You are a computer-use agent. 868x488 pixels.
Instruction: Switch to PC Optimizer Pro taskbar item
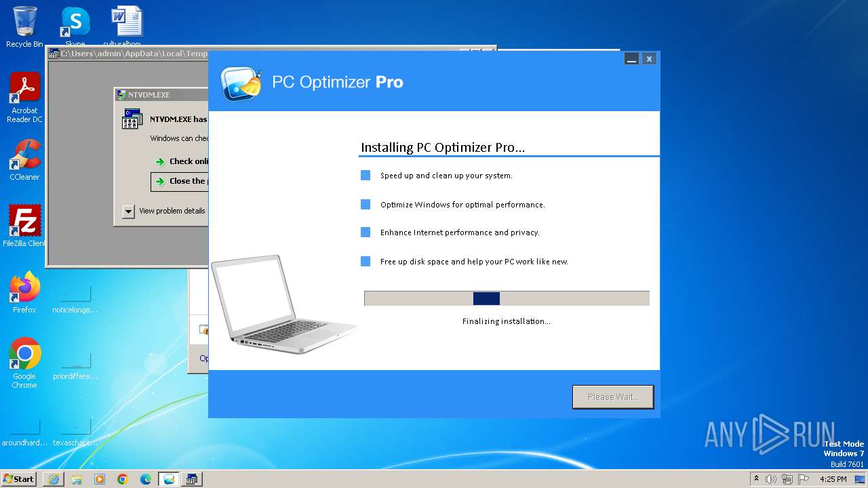pyautogui.click(x=169, y=479)
